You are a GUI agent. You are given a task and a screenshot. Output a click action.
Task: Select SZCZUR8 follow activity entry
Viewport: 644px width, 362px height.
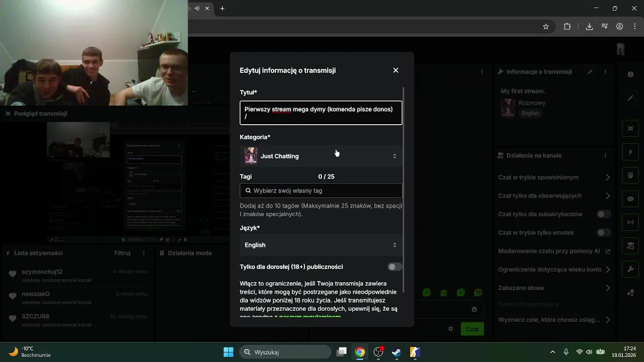point(77,320)
